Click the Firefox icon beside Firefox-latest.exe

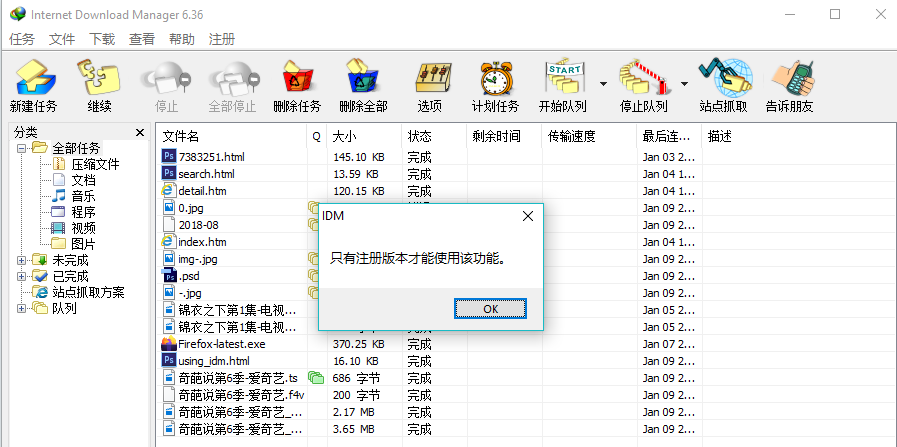pos(169,344)
